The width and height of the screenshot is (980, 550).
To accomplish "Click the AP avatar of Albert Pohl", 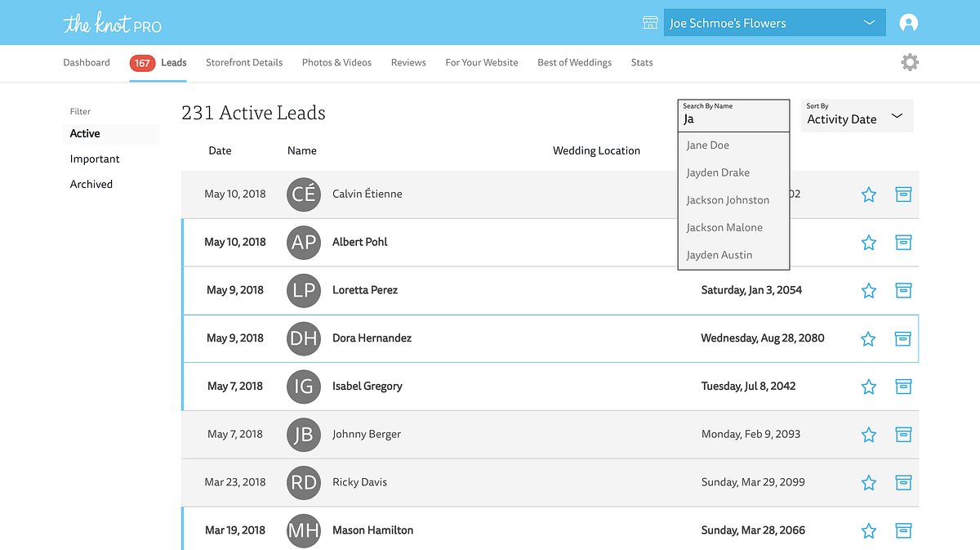I will [304, 243].
